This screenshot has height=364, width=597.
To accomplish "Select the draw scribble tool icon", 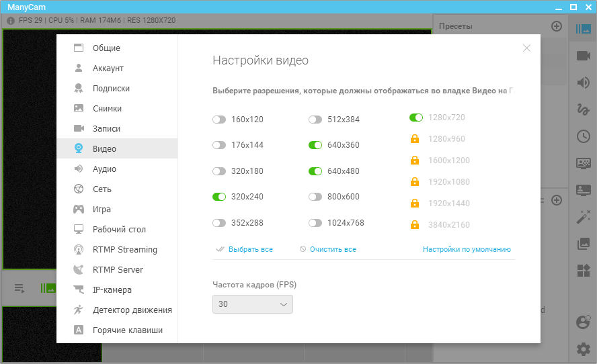I will [583, 109].
